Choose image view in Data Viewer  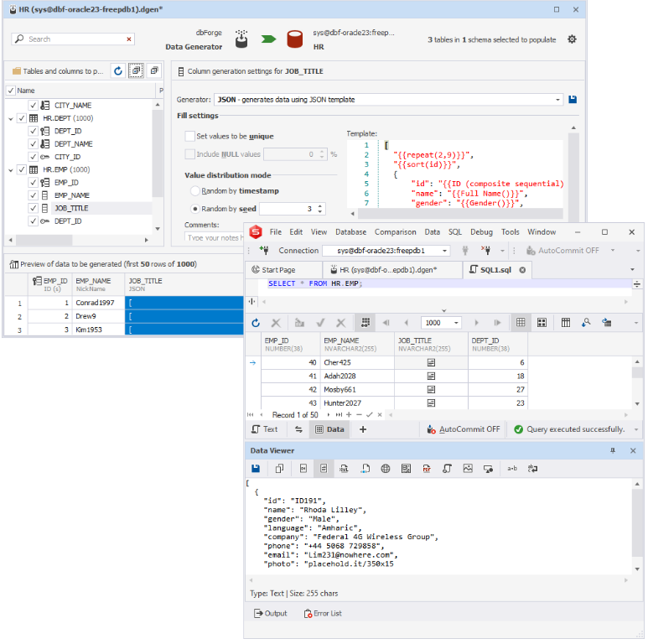coord(468,469)
